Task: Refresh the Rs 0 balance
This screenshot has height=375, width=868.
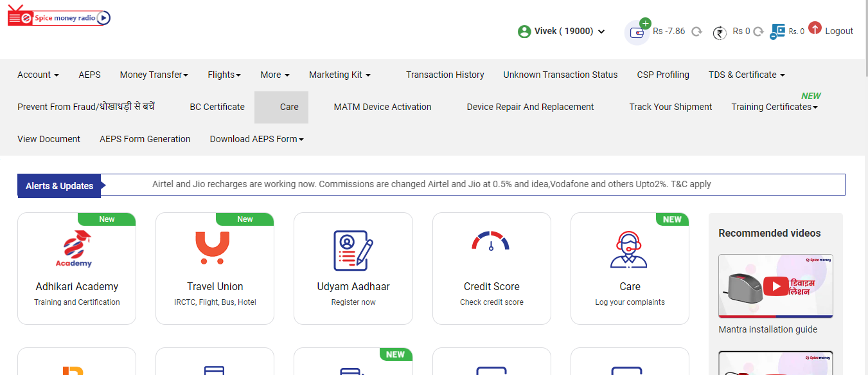Action: point(758,32)
